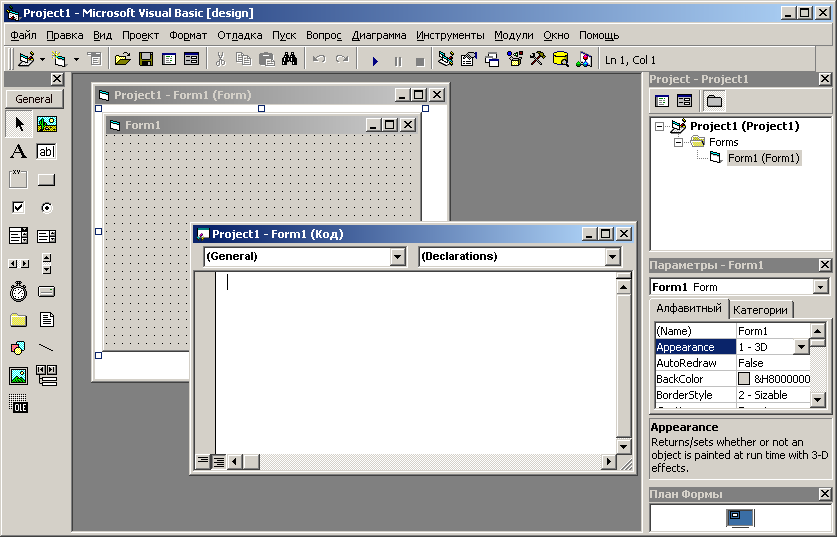
Task: Switch to the Категории tab
Action: point(760,310)
